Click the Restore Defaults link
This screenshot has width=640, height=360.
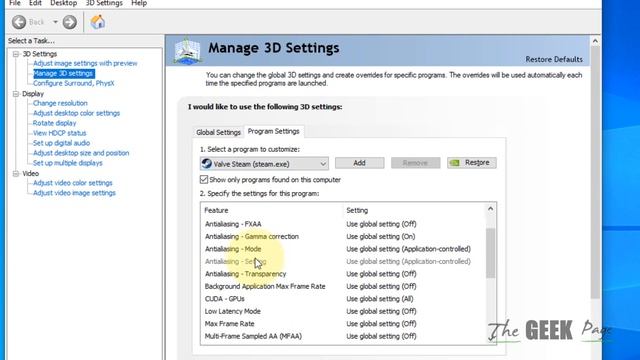tap(554, 60)
